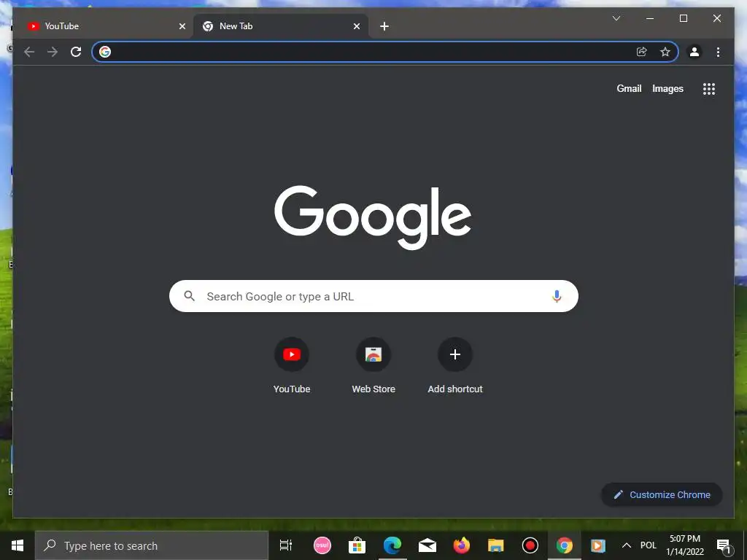
Task: Open File Explorer from the taskbar
Action: pyautogui.click(x=496, y=545)
